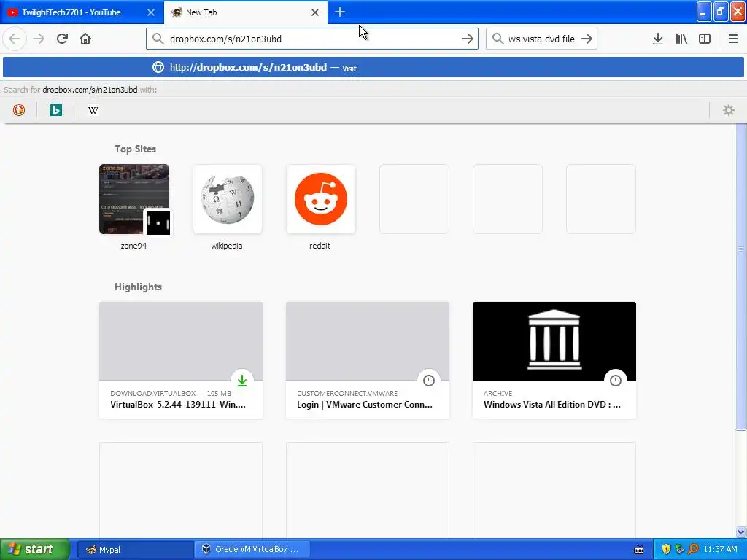This screenshot has width=747, height=560.
Task: Go back using the back arrow
Action: point(15,39)
